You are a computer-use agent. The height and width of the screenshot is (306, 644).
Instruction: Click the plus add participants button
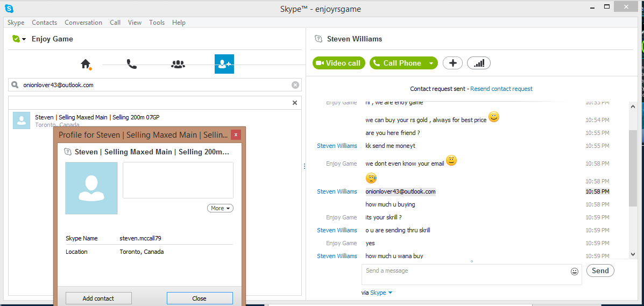pyautogui.click(x=452, y=63)
